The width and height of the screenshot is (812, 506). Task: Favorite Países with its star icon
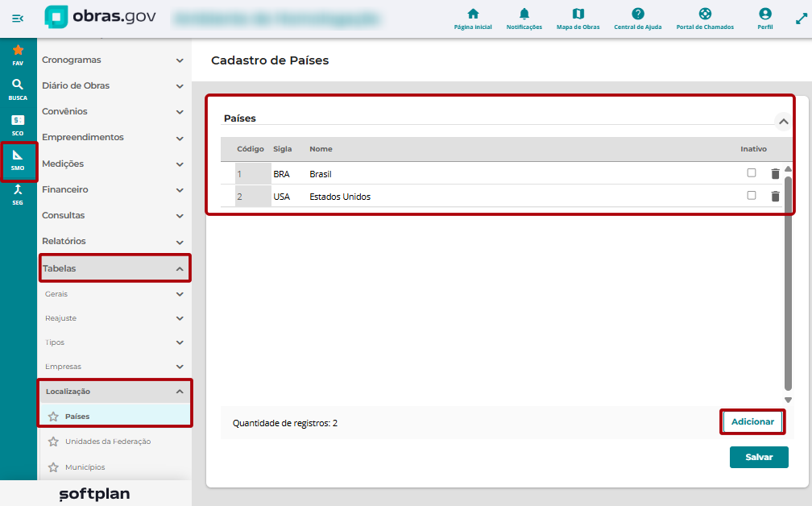tap(53, 417)
